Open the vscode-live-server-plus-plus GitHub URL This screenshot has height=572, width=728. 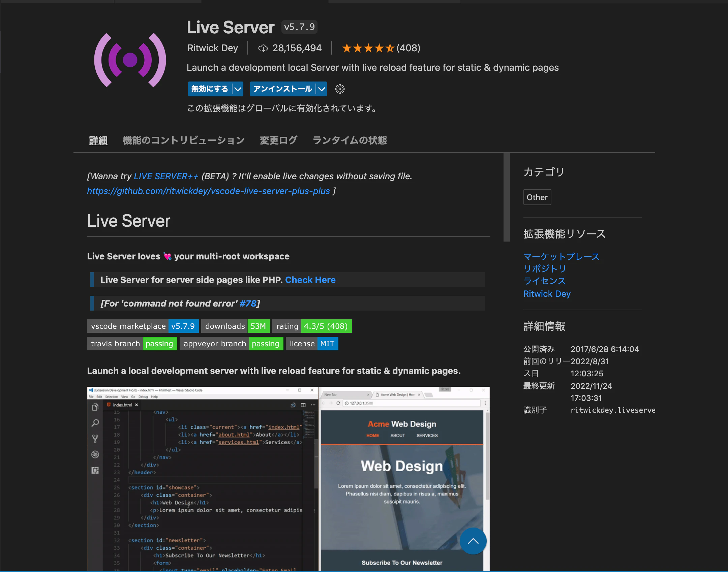[x=208, y=191]
